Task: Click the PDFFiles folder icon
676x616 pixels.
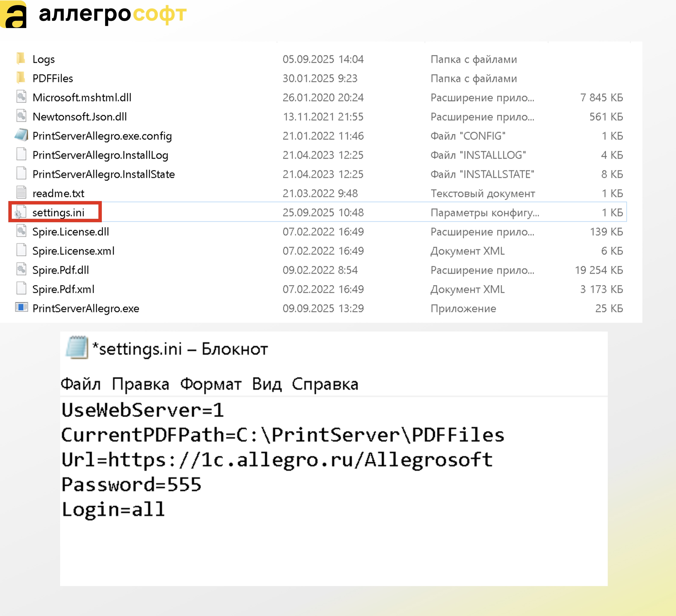Action: [x=21, y=78]
